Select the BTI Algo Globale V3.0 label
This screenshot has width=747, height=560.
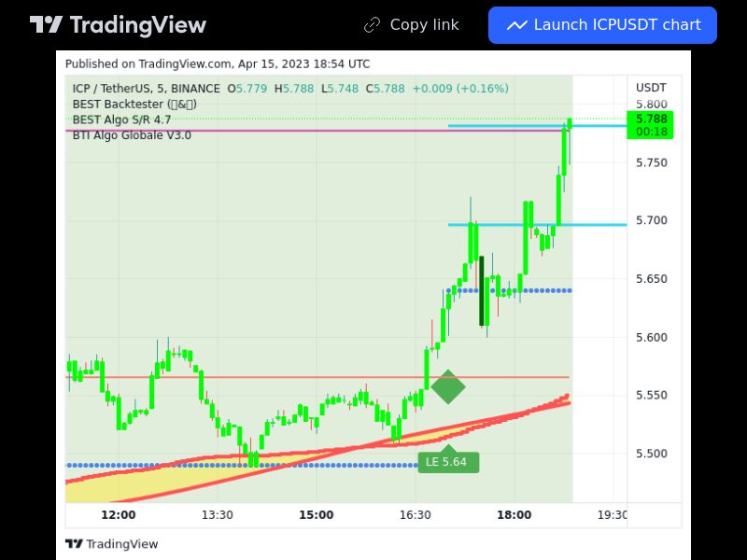tap(132, 135)
